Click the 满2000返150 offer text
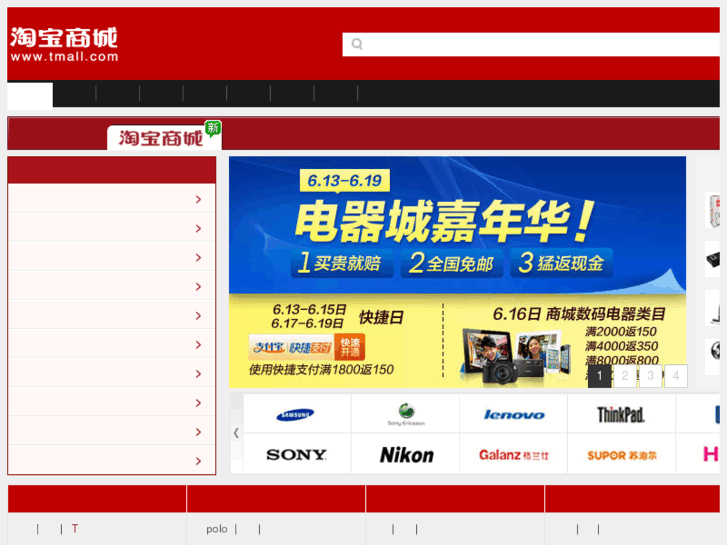Image resolution: width=727 pixels, height=545 pixels. click(621, 332)
